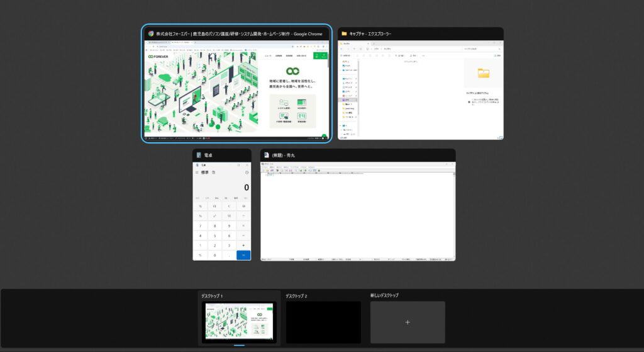The height and width of the screenshot is (352, 644).
Task: Click the 株式会社フォーエバー Chrome title text
Action: tap(239, 33)
